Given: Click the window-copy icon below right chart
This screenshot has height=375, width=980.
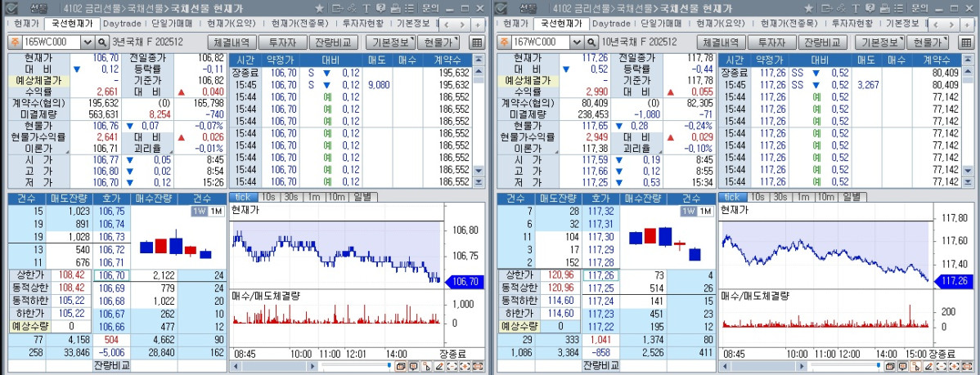Looking at the screenshot, I should pos(890,366).
